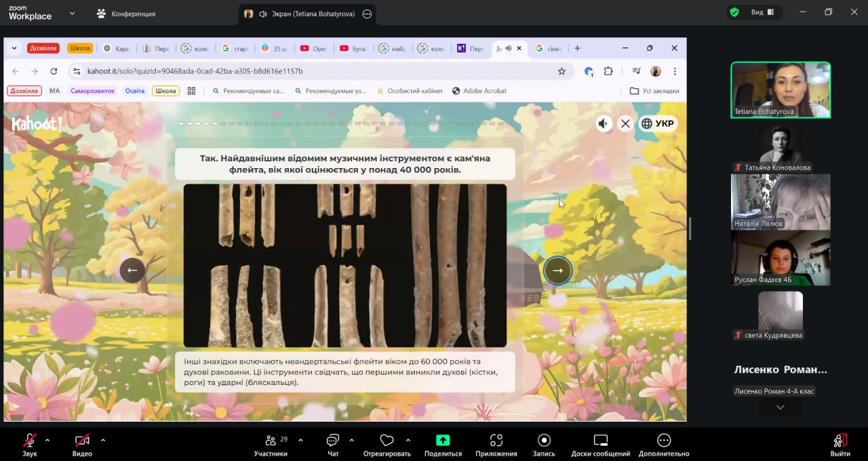Select Tetiana Bohatyrova's video thumbnail
Viewport: 868px width, 461px height.
780,89
